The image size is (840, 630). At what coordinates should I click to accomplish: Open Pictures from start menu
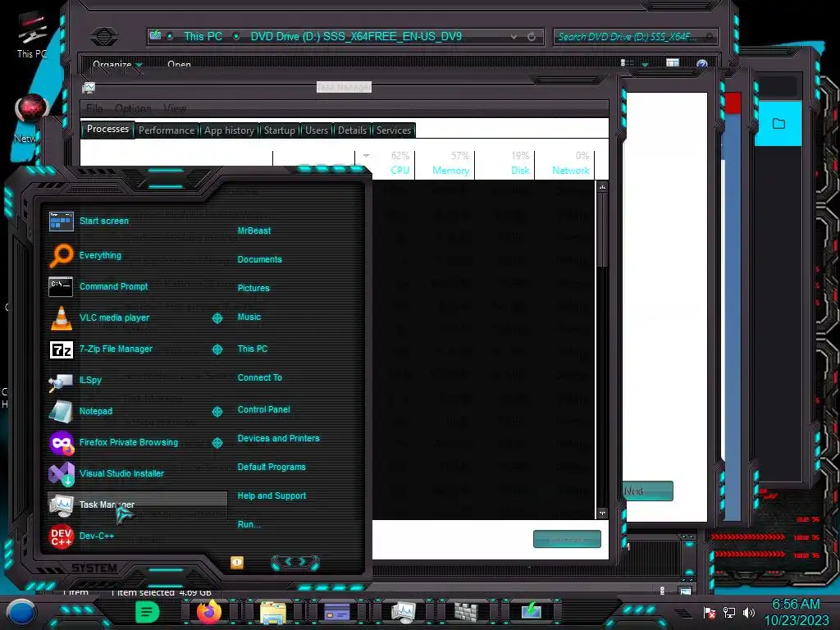(253, 288)
